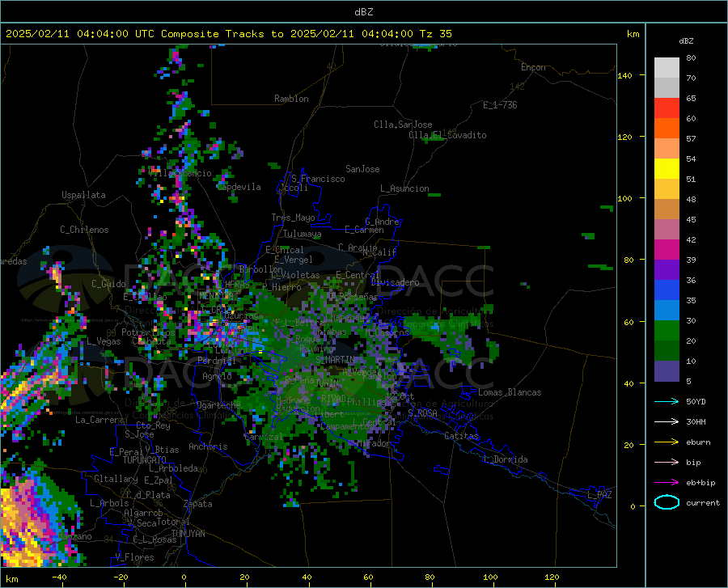
Task: Pick the magenta eb+bip arrow legend icon
Action: (x=667, y=483)
